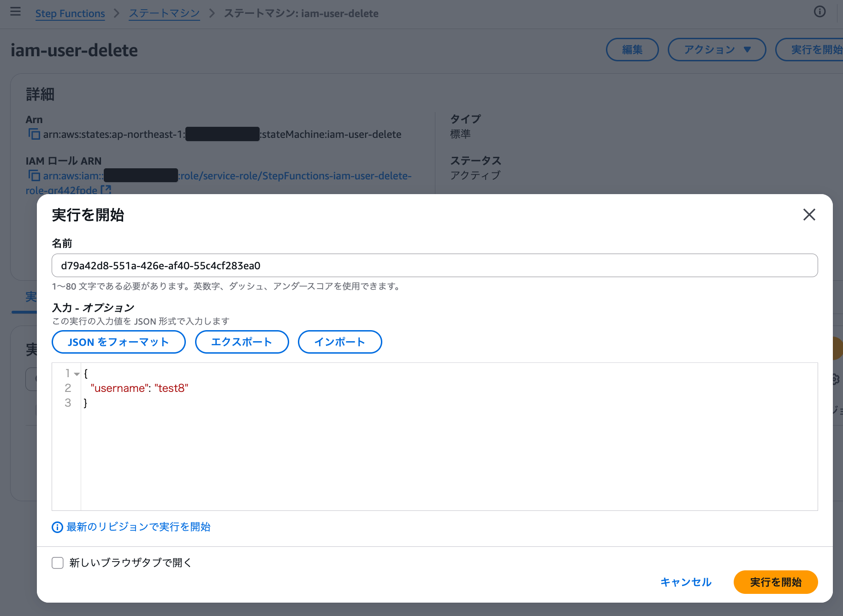This screenshot has height=616, width=843.
Task: Open the アクション dropdown
Action: 717,49
